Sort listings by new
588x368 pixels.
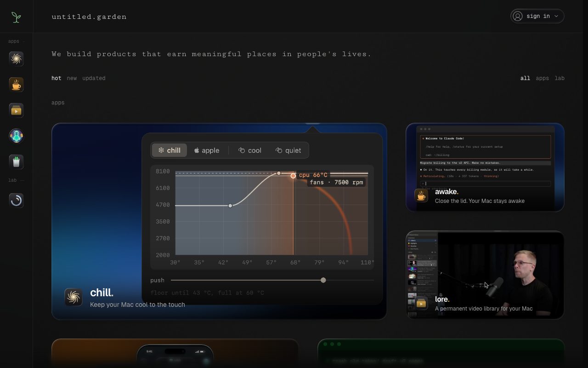click(72, 78)
